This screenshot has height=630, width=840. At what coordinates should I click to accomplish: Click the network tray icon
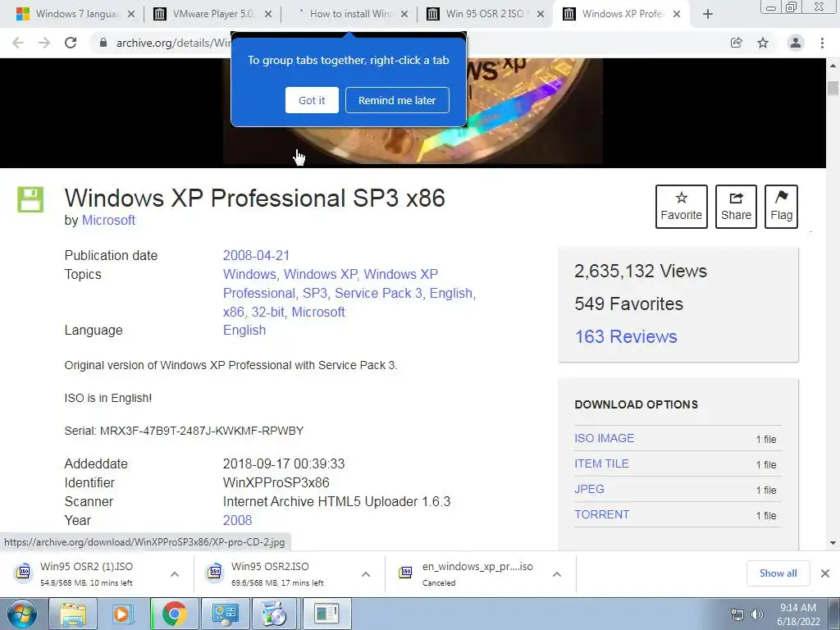(737, 614)
